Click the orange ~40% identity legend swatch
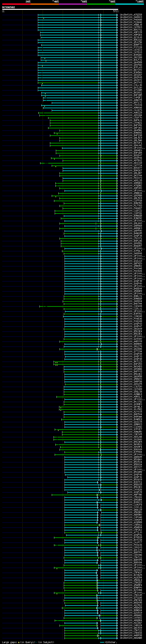Screen dimensions: 146x644 [45, 4]
